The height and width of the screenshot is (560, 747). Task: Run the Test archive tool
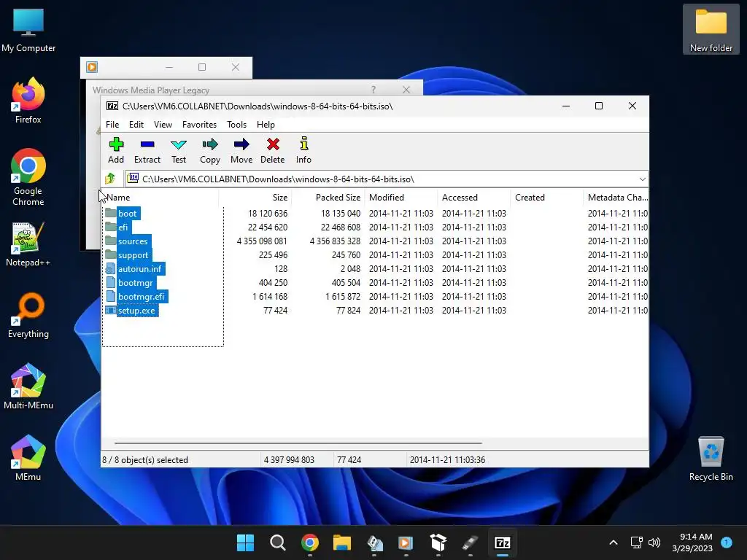click(x=179, y=150)
